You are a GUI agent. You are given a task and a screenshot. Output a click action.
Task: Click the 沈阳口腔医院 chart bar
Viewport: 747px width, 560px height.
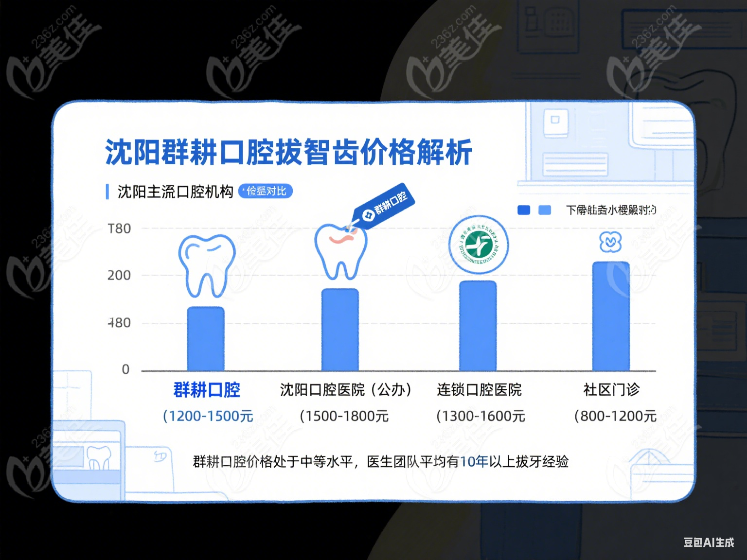click(340, 329)
